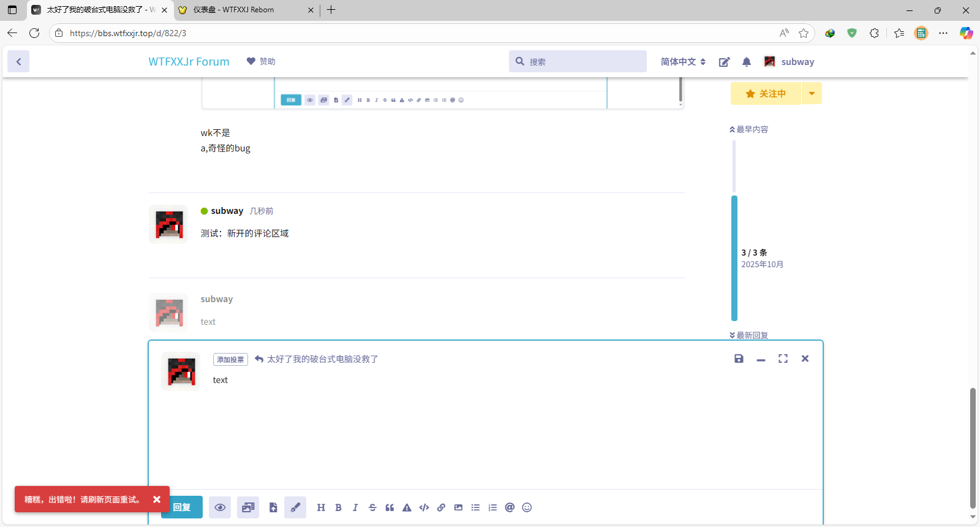Click the 添加投票 add poll button
980x527 pixels.
(230, 360)
